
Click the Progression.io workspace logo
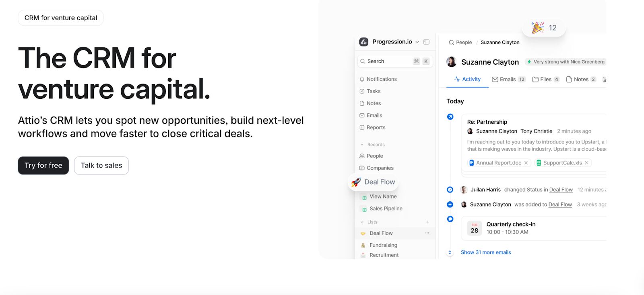(x=364, y=42)
